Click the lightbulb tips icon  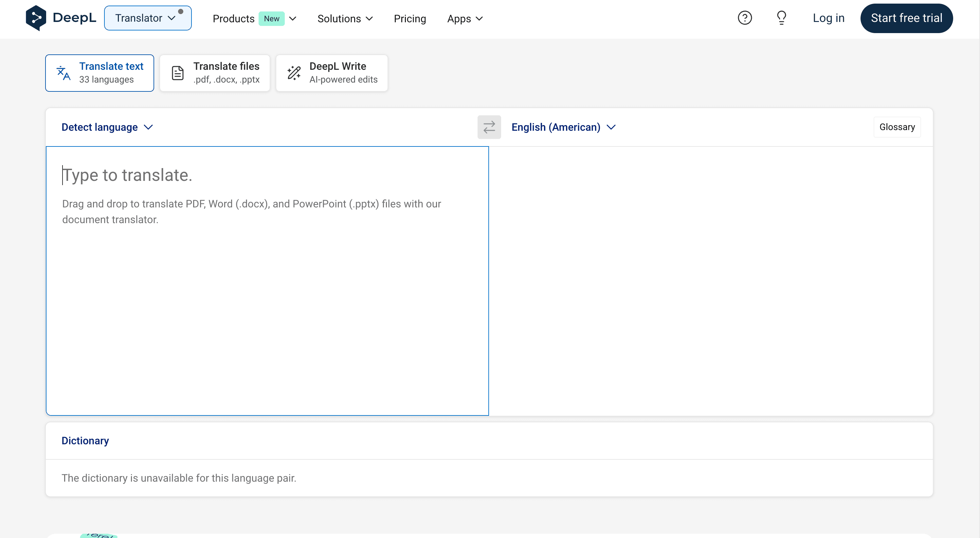(x=781, y=18)
